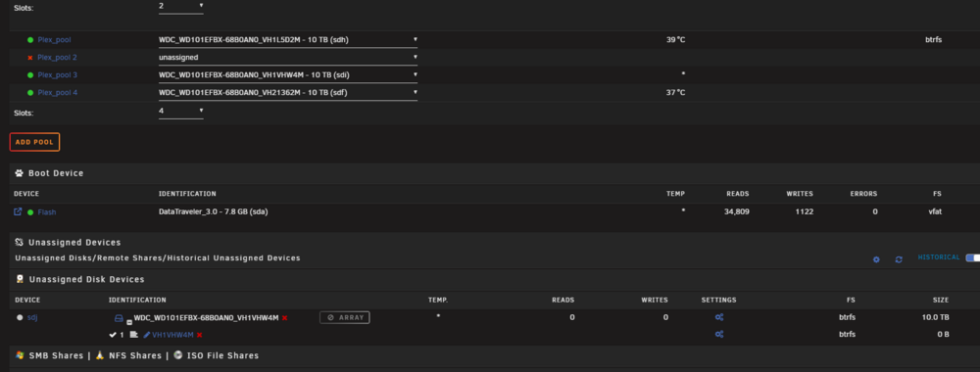Open the Slots dropdown showing 4
The image size is (980, 372).
(181, 111)
